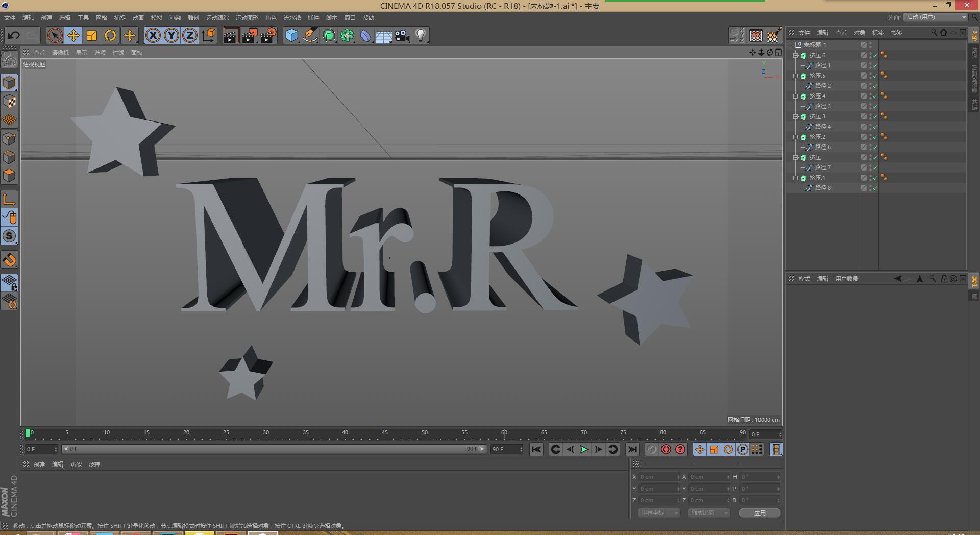
Task: Click the Array modeling object icon
Action: click(x=347, y=35)
